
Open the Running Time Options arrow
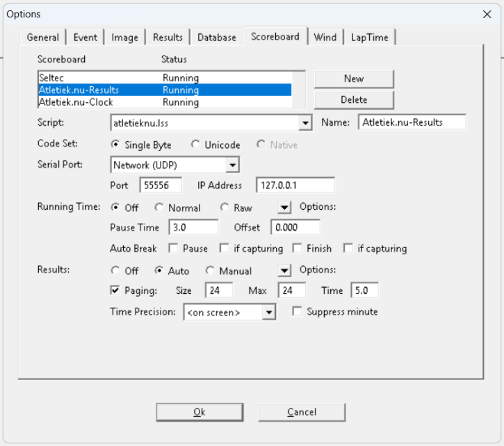click(284, 208)
